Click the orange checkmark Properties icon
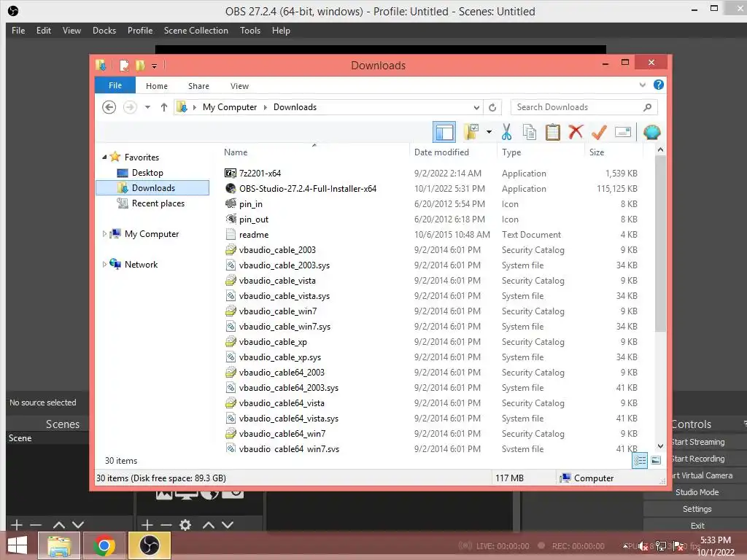Viewport: 747px width, 560px height. [599, 132]
